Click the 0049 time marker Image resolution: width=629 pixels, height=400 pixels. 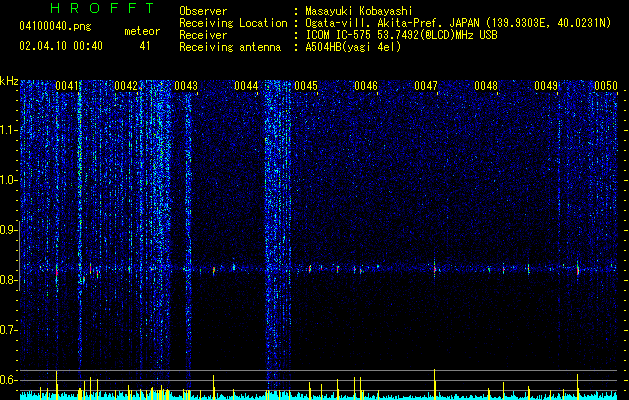click(x=546, y=86)
